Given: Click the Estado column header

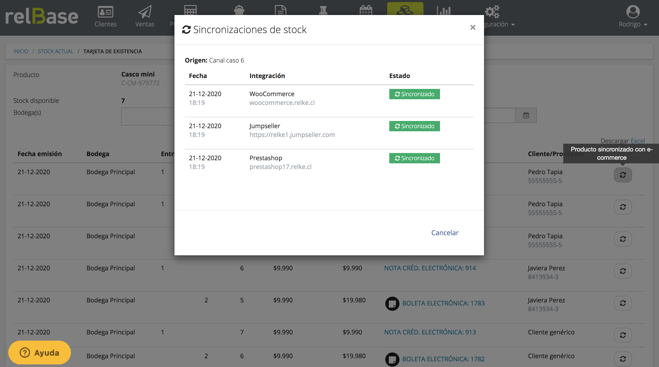Looking at the screenshot, I should 399,76.
